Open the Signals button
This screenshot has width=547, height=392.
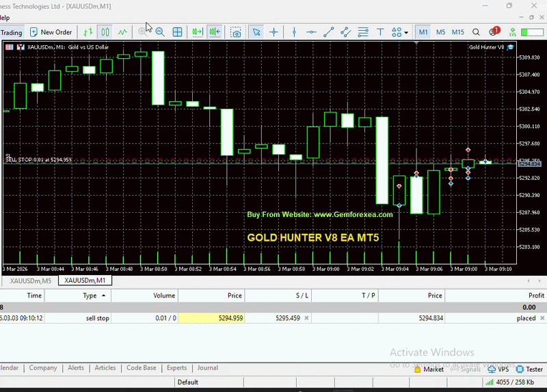[466, 369]
